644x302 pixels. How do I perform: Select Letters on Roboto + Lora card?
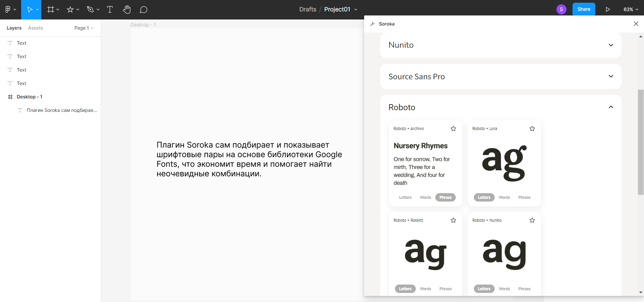[484, 198]
